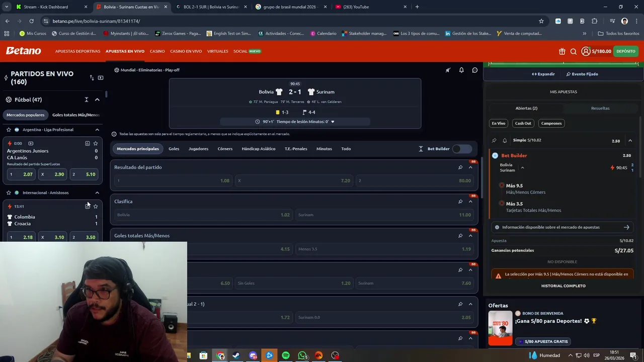The height and width of the screenshot is (362, 644).
Task: Pin the Clasifica market
Action: [x=460, y=202]
